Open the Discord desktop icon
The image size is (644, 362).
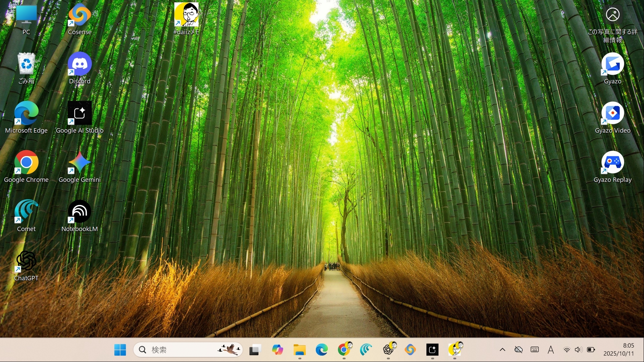pos(79,64)
